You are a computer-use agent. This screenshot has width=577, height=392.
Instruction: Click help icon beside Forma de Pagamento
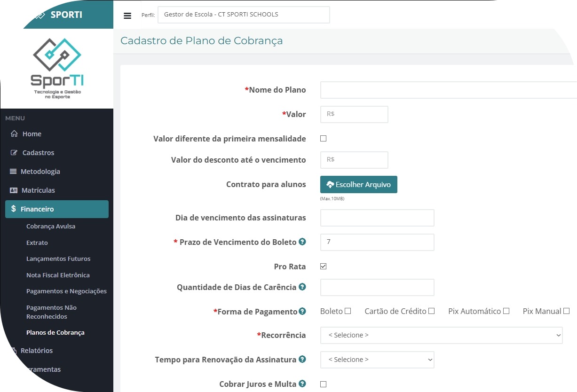coord(302,311)
